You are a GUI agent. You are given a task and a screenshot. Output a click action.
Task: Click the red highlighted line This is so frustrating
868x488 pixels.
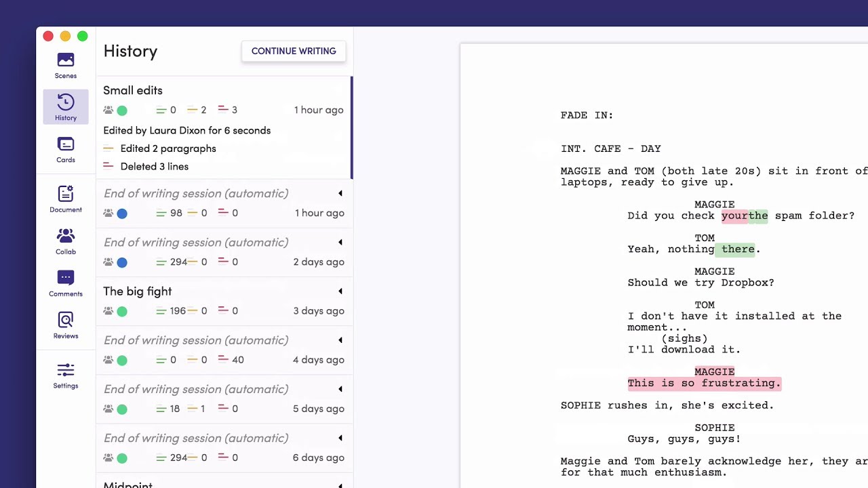[704, 383]
